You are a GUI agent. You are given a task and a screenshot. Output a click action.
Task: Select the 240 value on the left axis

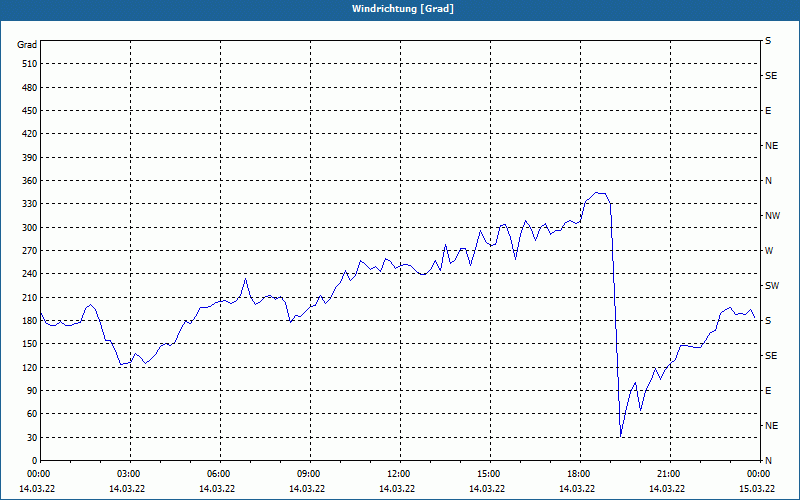pos(30,274)
